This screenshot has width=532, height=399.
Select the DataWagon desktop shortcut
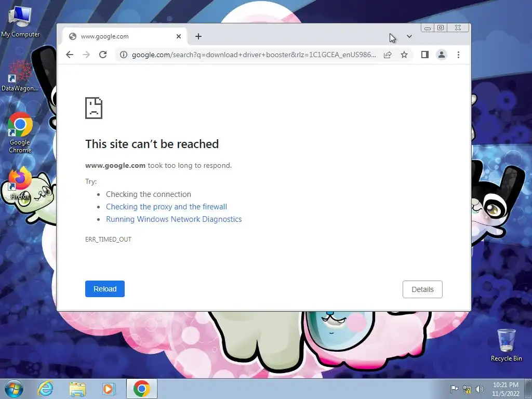coord(20,76)
